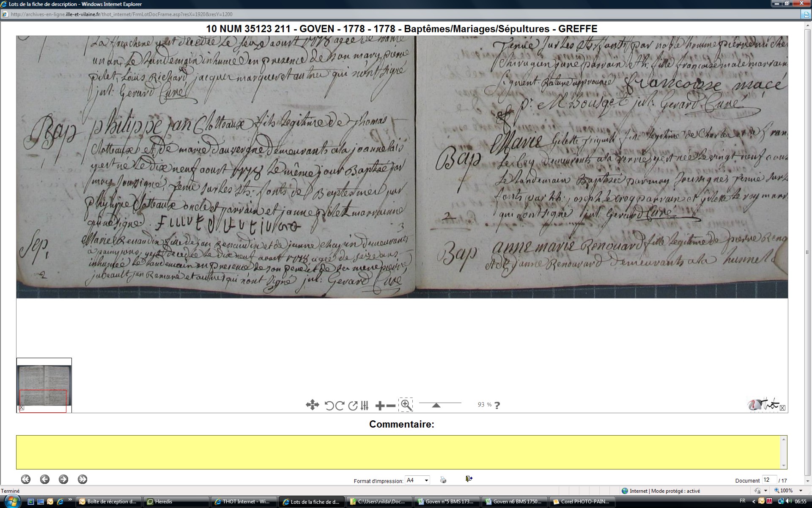The width and height of the screenshot is (812, 508).
Task: Open Corel PHOTO-PAINT taskbar button
Action: click(582, 502)
